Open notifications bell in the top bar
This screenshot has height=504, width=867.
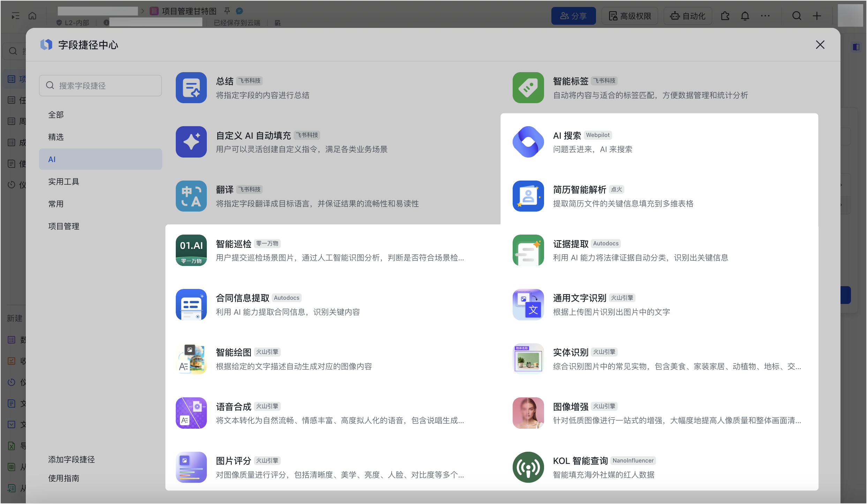point(745,16)
